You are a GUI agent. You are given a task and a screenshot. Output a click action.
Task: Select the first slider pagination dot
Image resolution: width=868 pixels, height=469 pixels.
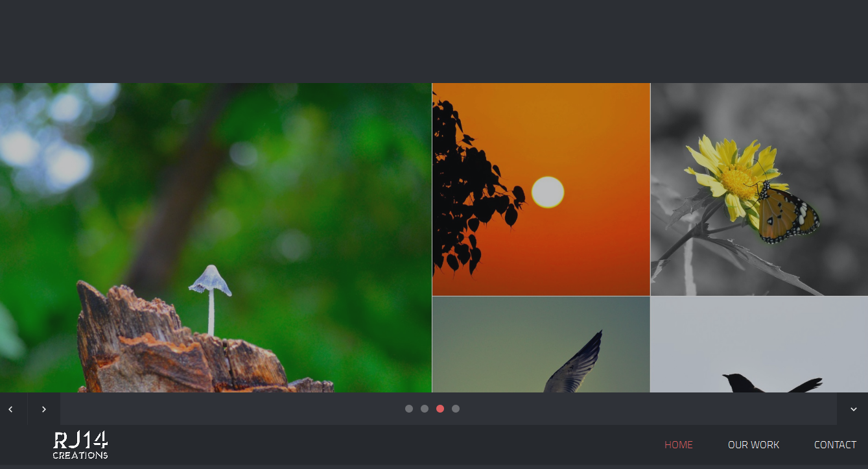(409, 409)
